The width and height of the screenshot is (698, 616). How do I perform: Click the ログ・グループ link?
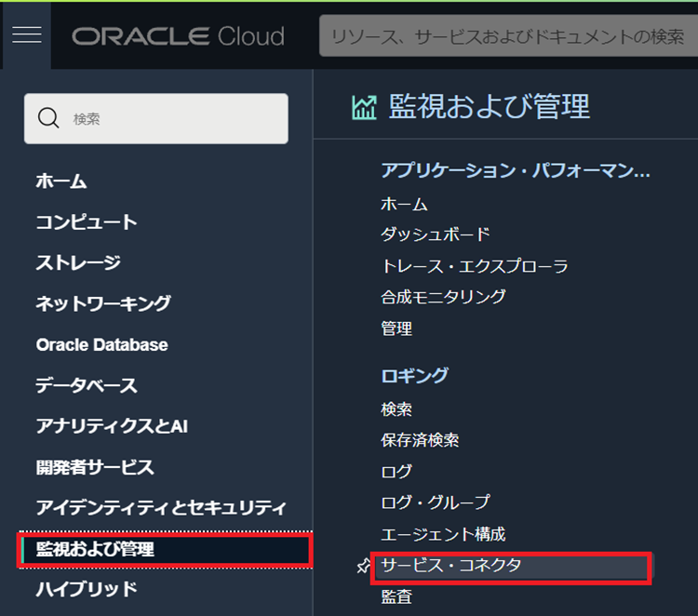(435, 502)
